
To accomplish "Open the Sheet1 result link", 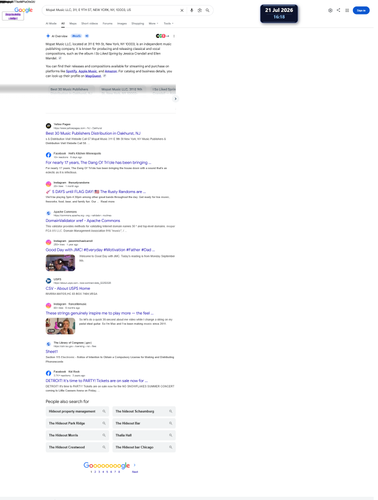I will point(52,352).
